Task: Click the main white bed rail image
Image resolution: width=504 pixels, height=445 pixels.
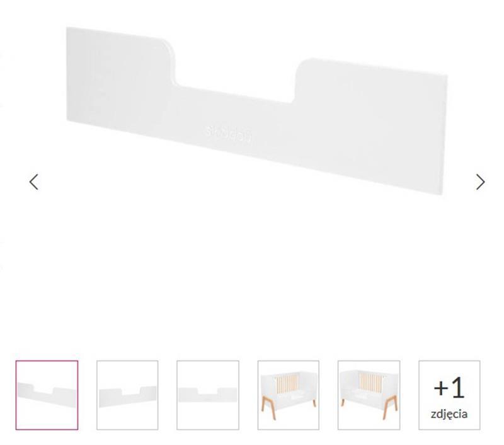Action: click(256, 110)
